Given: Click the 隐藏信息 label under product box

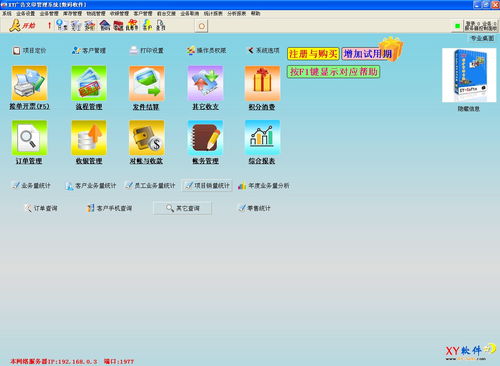Looking at the screenshot, I should pos(469,109).
